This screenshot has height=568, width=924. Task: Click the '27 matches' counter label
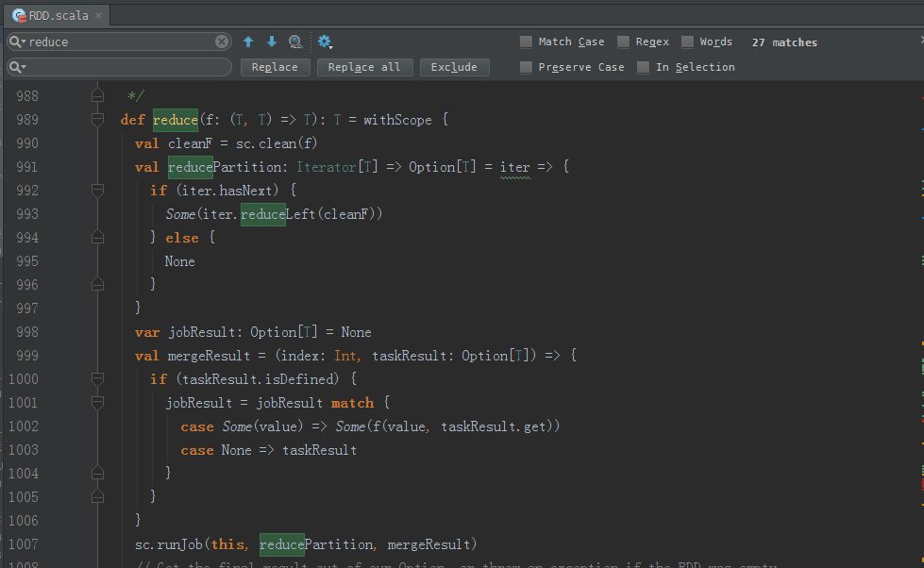784,42
